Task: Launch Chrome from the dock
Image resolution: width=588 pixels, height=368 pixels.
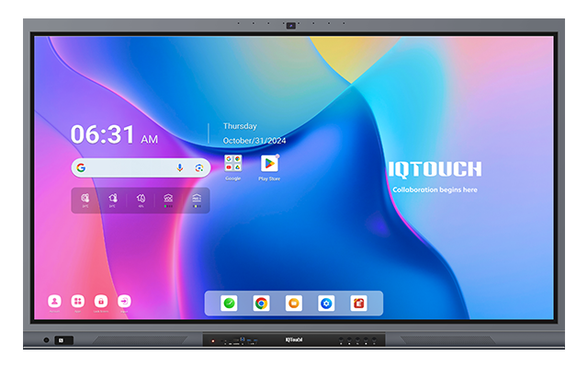Action: (261, 303)
